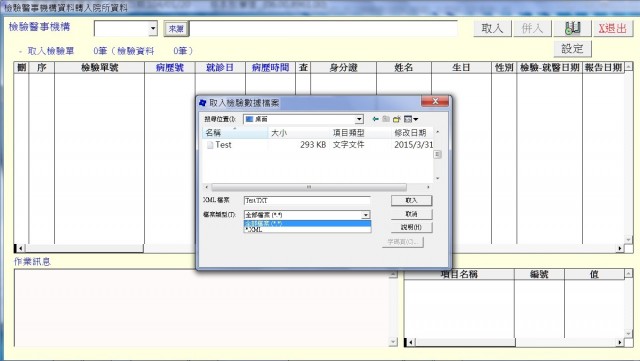This screenshot has height=361, width=640.
Task: Select the Test file icon in the list
Action: tap(210, 145)
